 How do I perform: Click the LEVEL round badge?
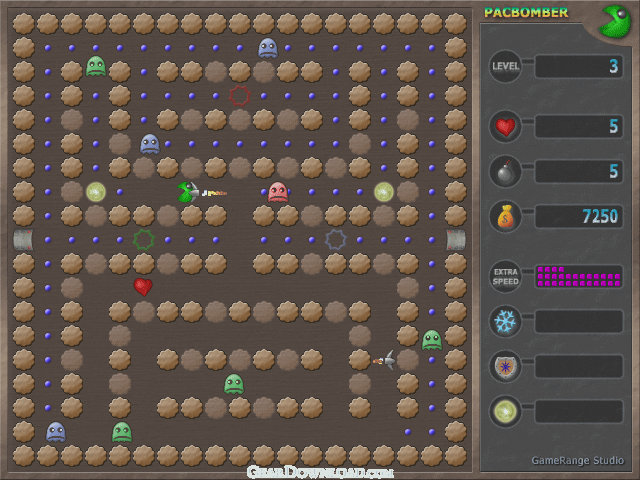505,66
